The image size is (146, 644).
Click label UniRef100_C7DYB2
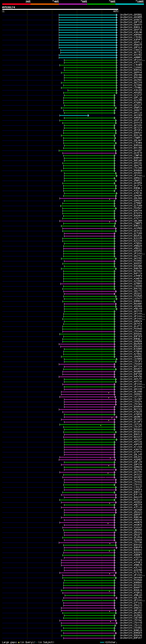(x=131, y=37)
